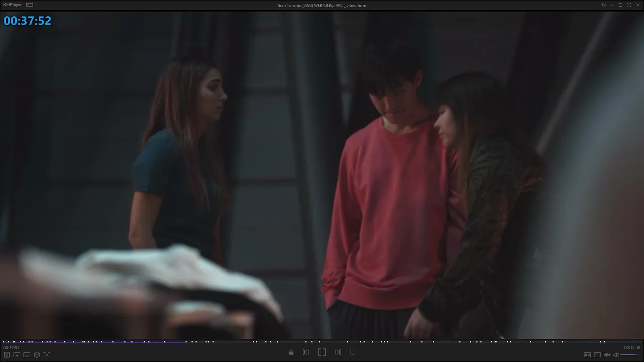Adjust the volume slider
The width and height of the screenshot is (644, 362).
tap(631, 355)
